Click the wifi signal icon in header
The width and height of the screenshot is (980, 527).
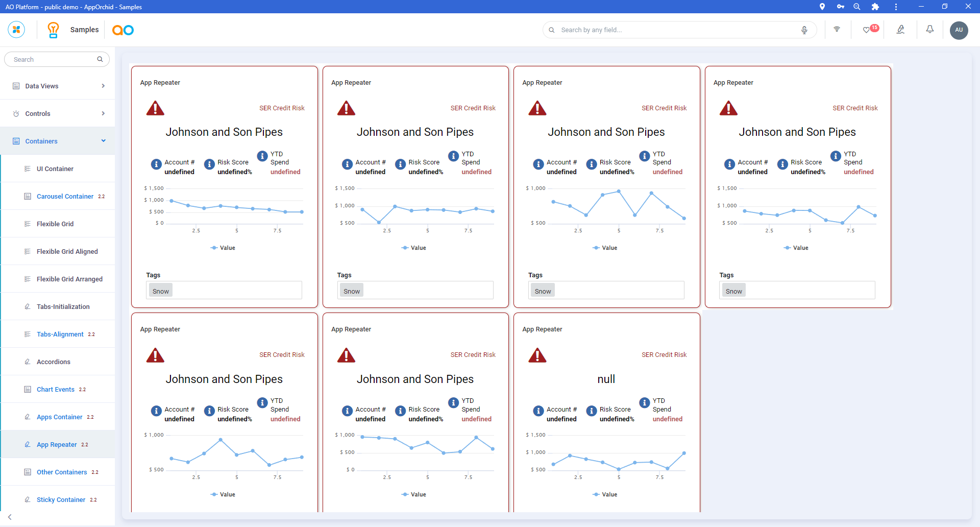tap(837, 30)
